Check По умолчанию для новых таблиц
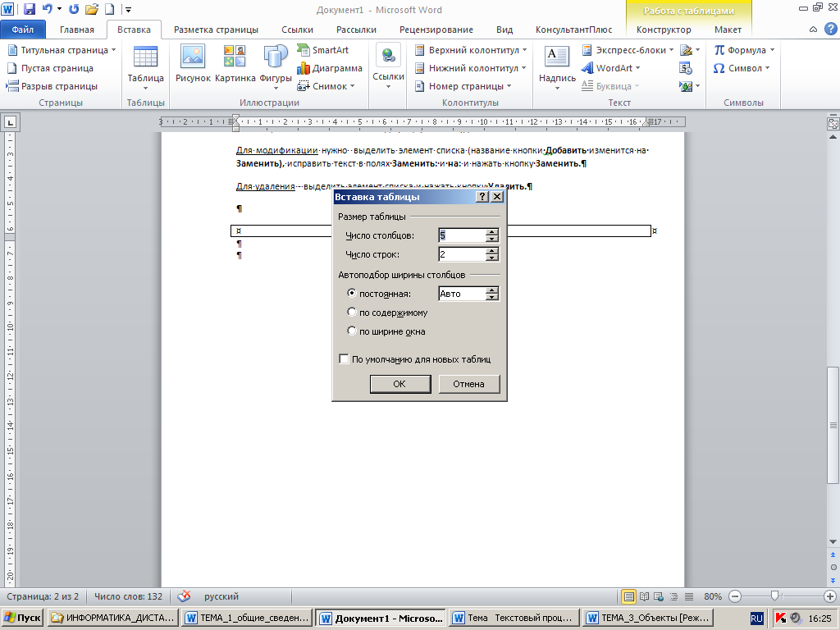The height and width of the screenshot is (630, 840). (415, 359)
